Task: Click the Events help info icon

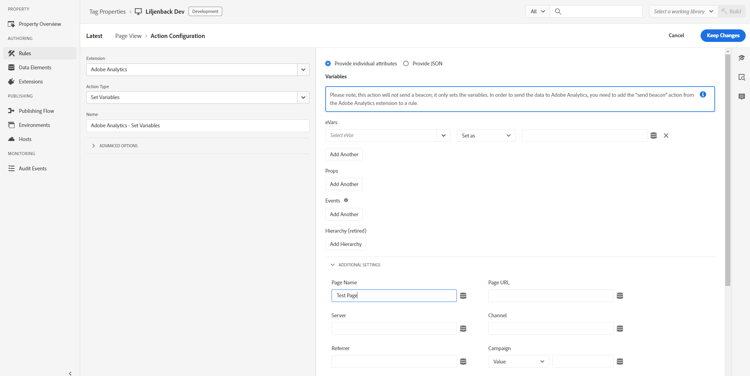Action: [x=346, y=200]
